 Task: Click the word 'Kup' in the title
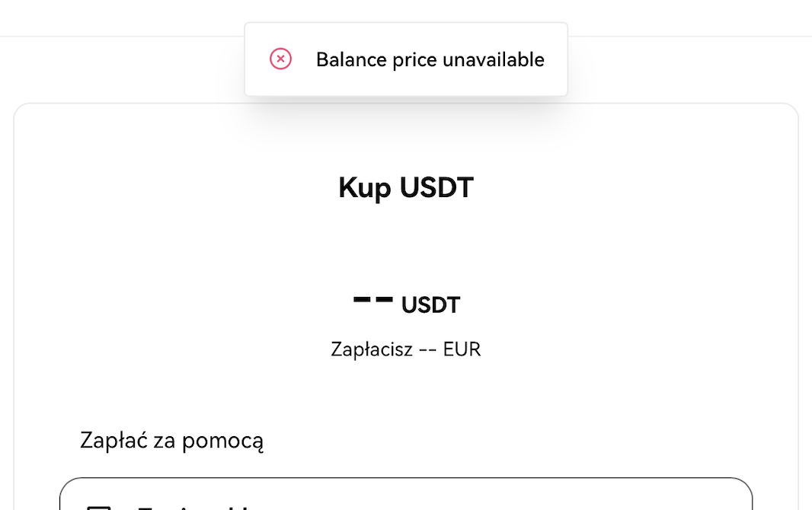point(364,188)
